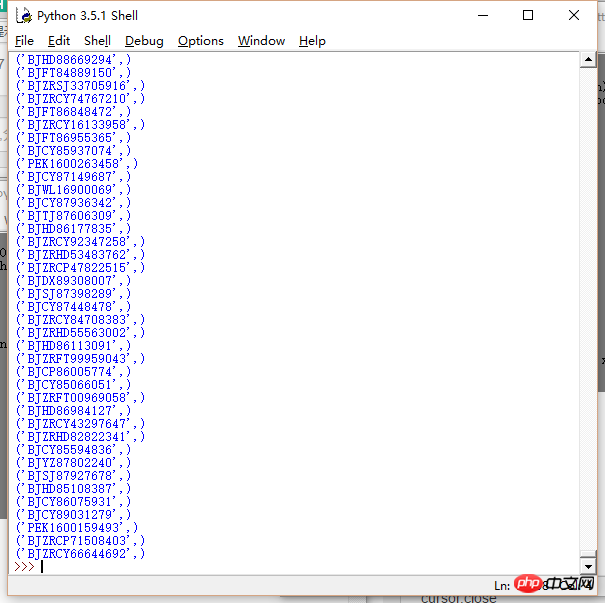Click output line BJYZ87802240
The image size is (605, 603).
[x=73, y=463]
